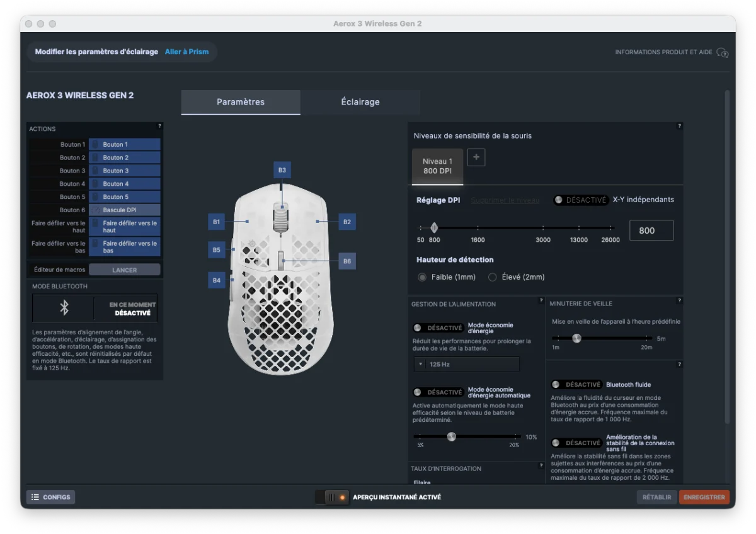Screen dimensions: 756x534
Task: Open the 125 Hz polling rate dropdown
Action: pyautogui.click(x=466, y=365)
